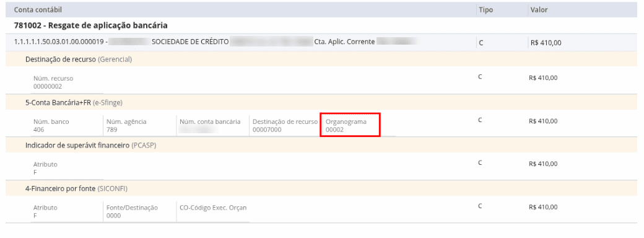Viewport: 644px width, 238px height.
Task: Click Atributo F under 4-Financeiro por fonte
Action: click(x=66, y=212)
